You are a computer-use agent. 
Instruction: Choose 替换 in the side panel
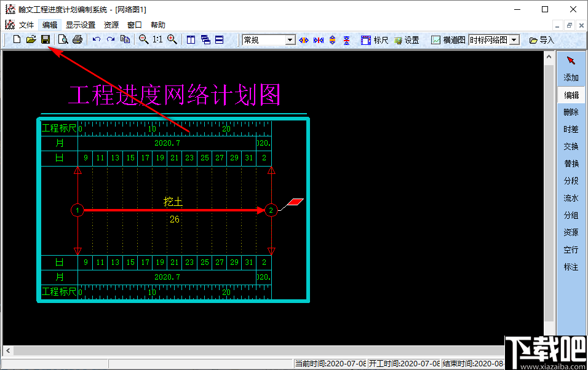coord(571,164)
